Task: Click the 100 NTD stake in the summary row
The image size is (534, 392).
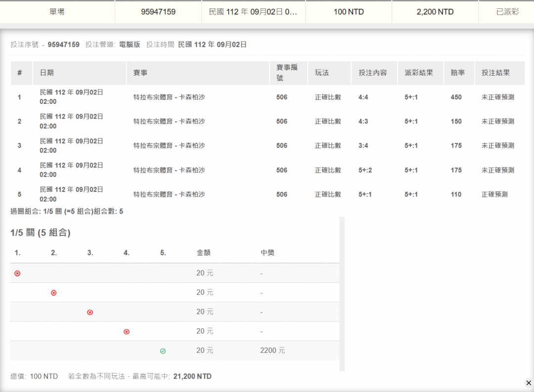Action: [349, 12]
